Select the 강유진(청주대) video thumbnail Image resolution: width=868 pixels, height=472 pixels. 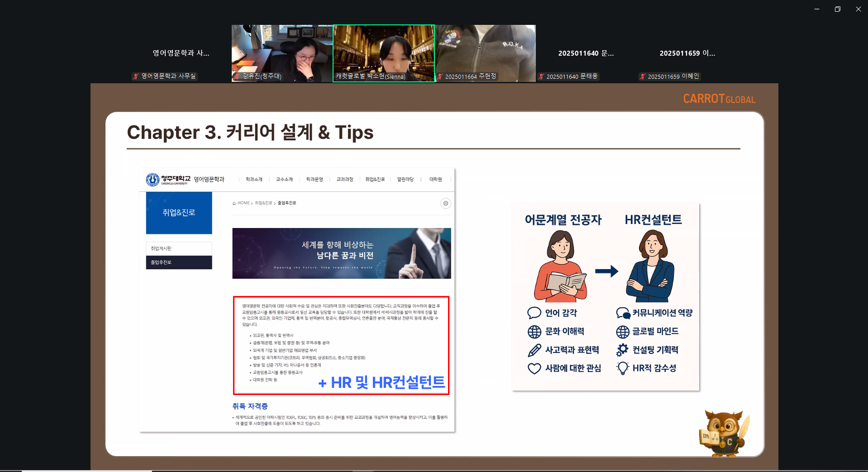click(282, 53)
